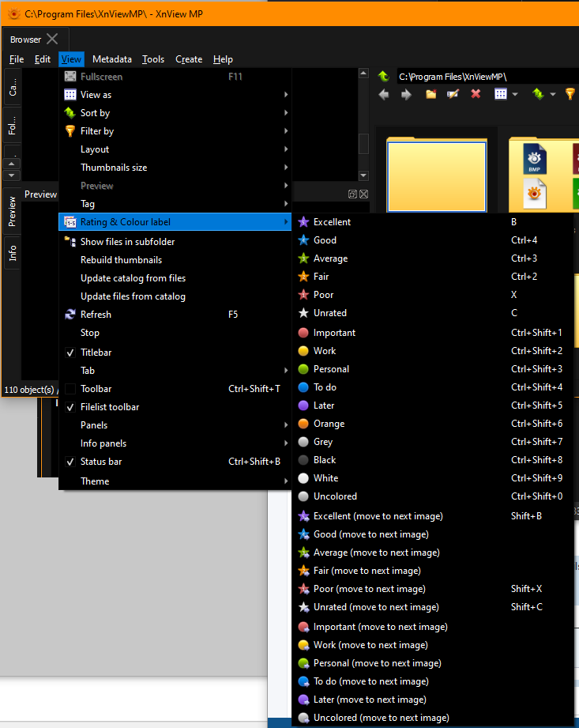Click the red Poor star icon
Viewport: 579px width, 728px height.
(303, 294)
